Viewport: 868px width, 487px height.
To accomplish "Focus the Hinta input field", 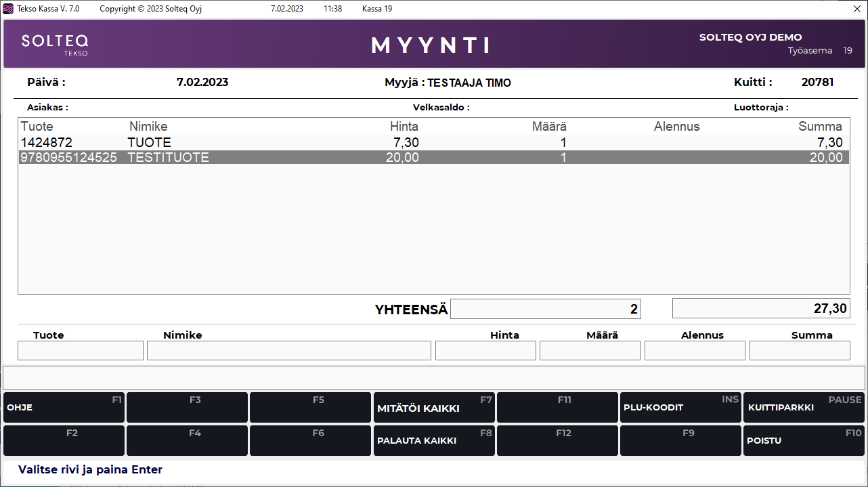I will (x=485, y=350).
